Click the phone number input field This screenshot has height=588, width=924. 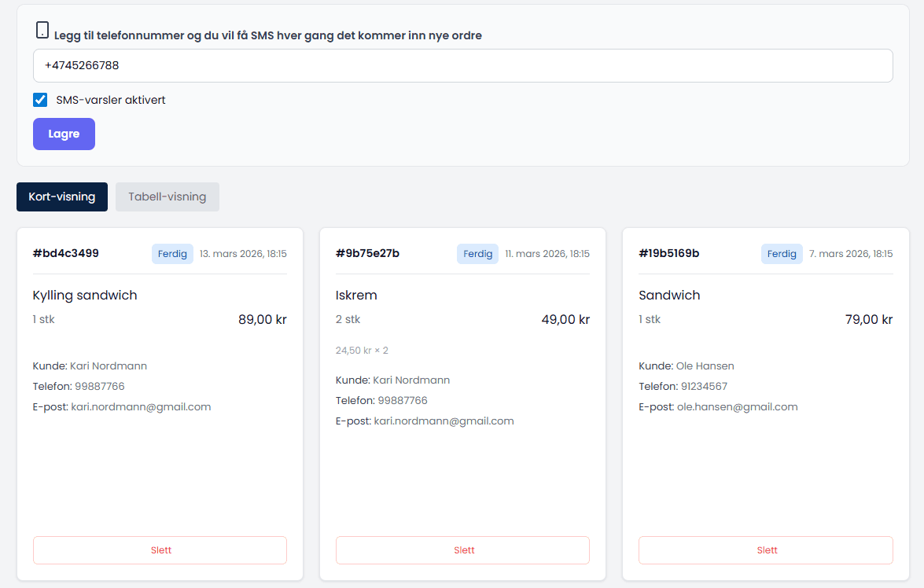coord(462,65)
